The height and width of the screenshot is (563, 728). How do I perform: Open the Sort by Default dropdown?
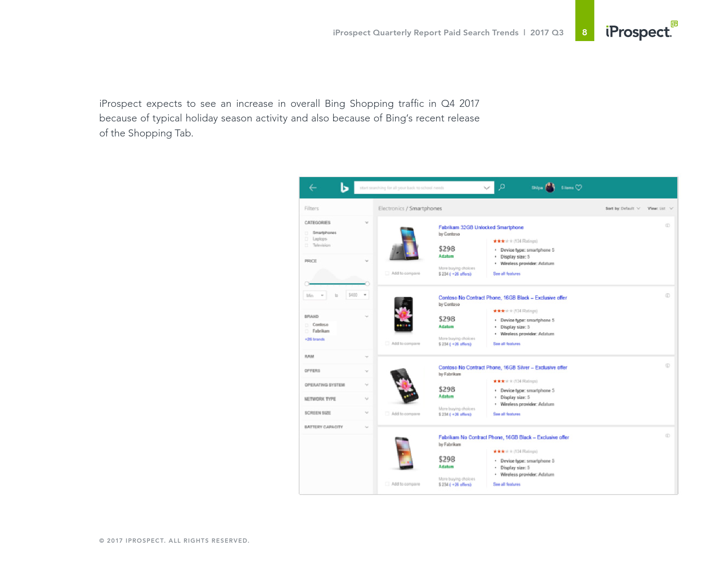coord(623,208)
